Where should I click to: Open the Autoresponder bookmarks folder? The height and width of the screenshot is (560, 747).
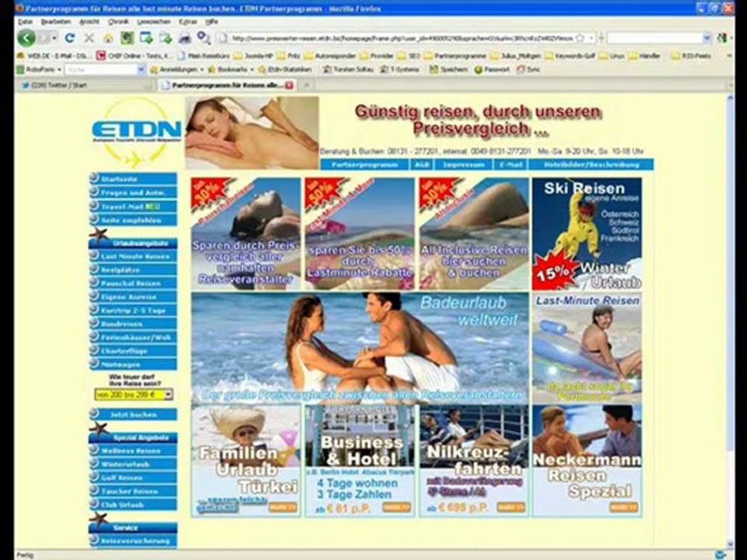coord(330,56)
